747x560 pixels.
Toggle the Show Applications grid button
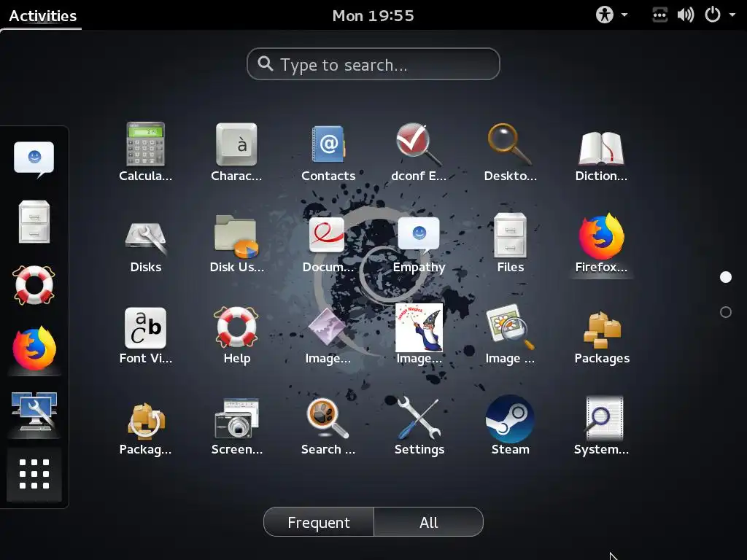coord(34,474)
